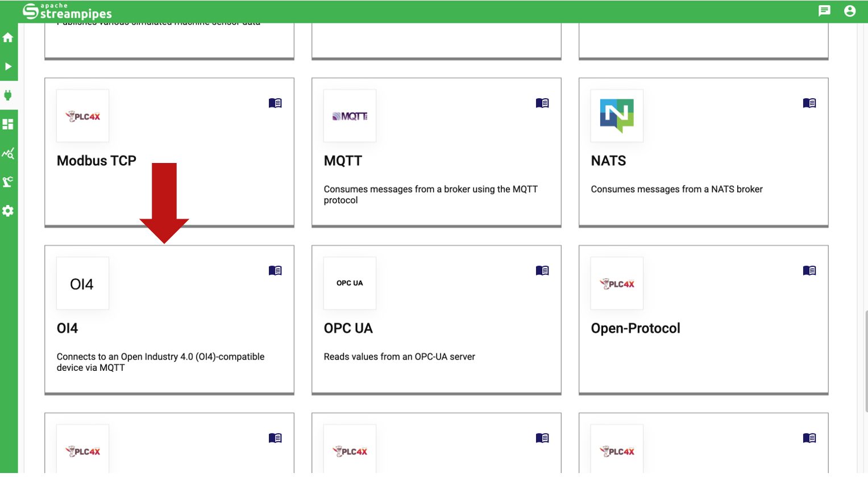Open documentation book icon for Open-Protocol
This screenshot has width=868, height=477.
click(x=809, y=270)
